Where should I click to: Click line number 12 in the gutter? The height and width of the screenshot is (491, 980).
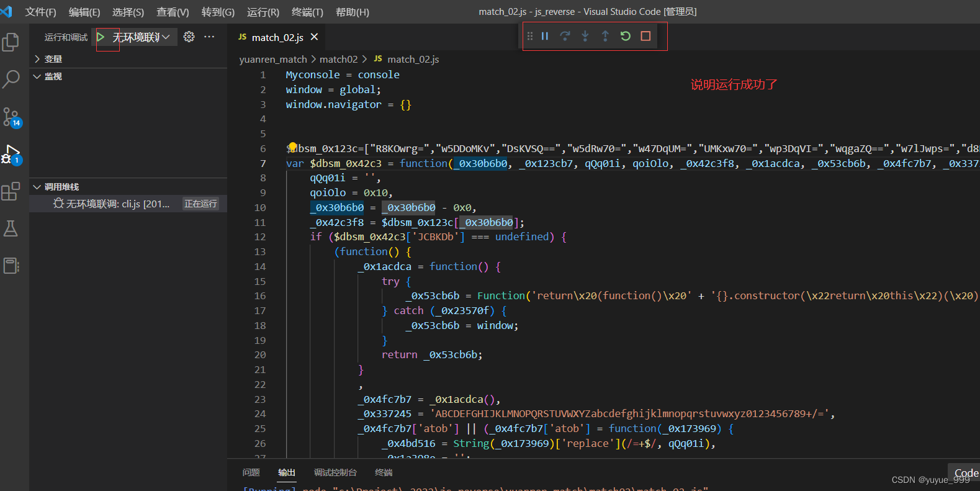pos(259,236)
